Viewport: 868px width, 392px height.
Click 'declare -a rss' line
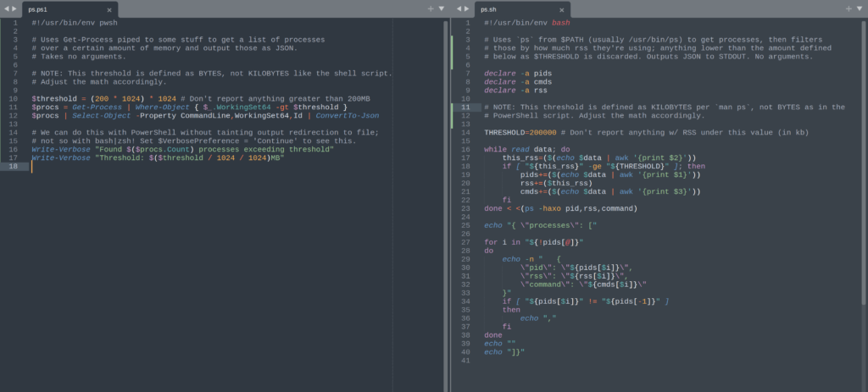(515, 91)
